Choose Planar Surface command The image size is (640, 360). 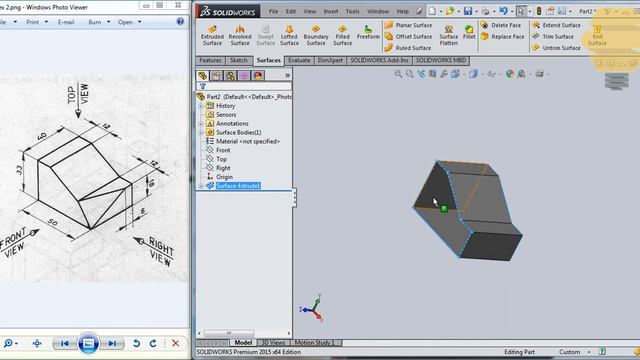(408, 25)
